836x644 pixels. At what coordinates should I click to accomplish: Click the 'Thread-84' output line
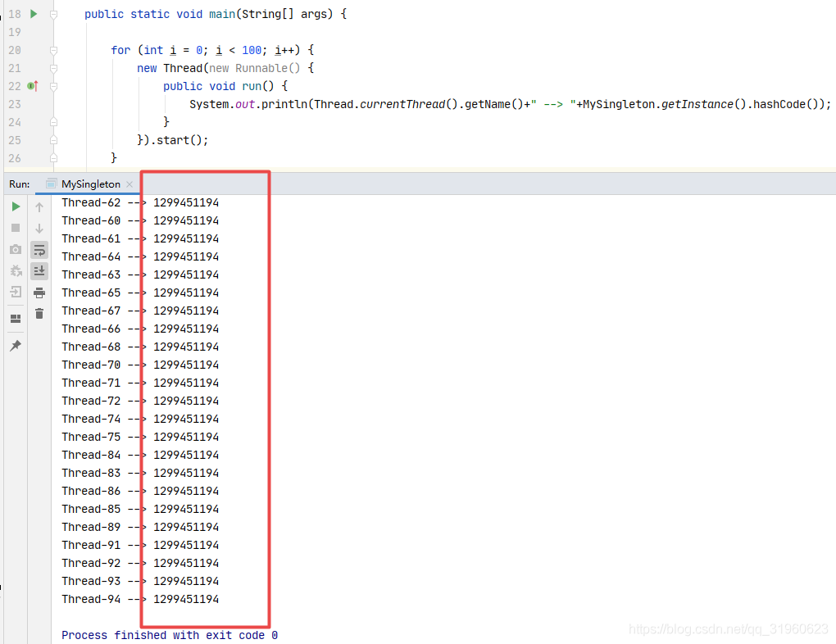(140, 456)
